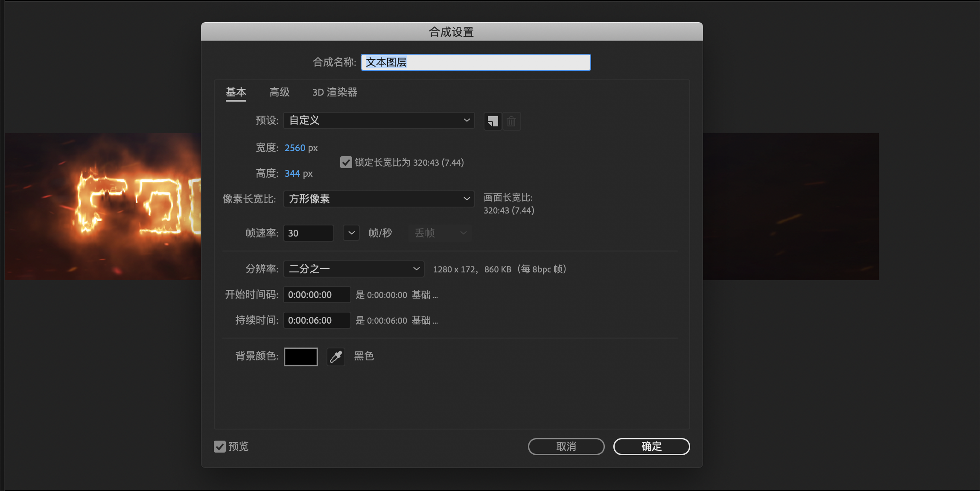The height and width of the screenshot is (491, 980).
Task: Click the 持续时间 duration timecode field
Action: pyautogui.click(x=317, y=320)
